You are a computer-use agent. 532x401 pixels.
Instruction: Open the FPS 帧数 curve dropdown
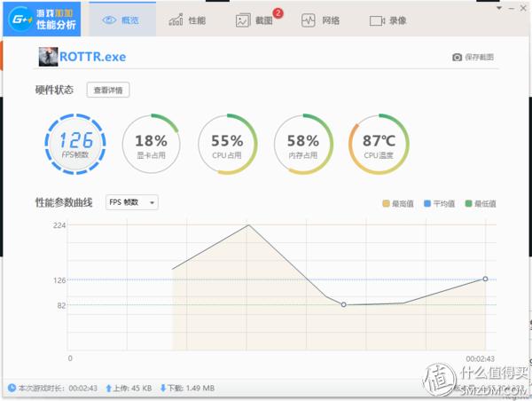pos(131,202)
